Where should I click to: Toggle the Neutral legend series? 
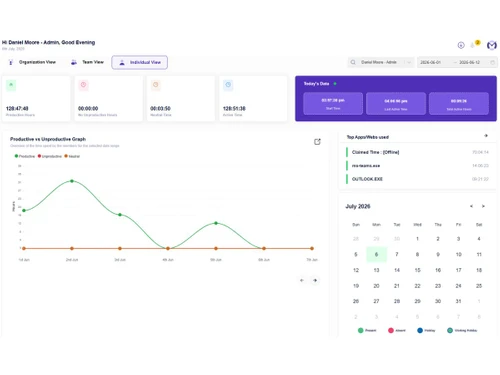coord(72,156)
